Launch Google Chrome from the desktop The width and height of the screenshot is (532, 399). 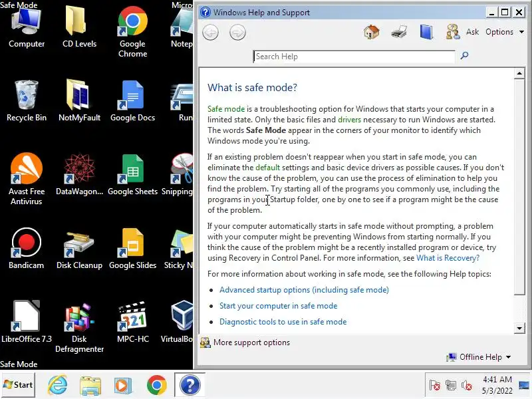coord(132,31)
